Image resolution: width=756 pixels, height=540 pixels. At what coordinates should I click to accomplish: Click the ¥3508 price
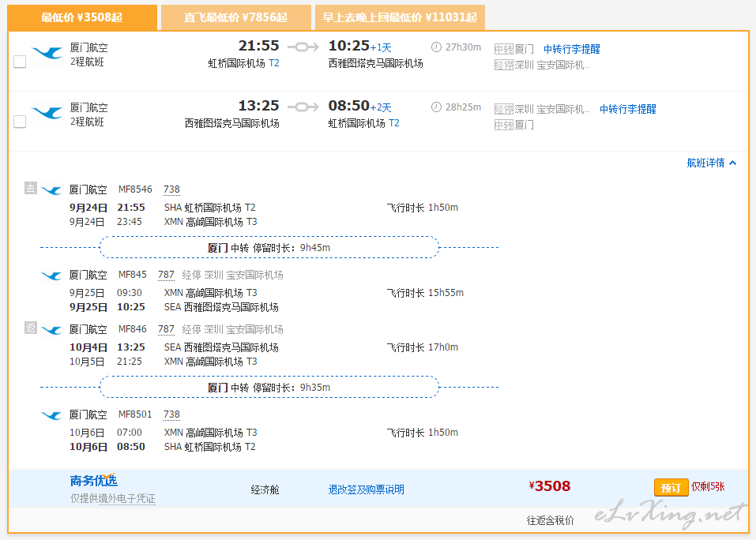pyautogui.click(x=550, y=486)
